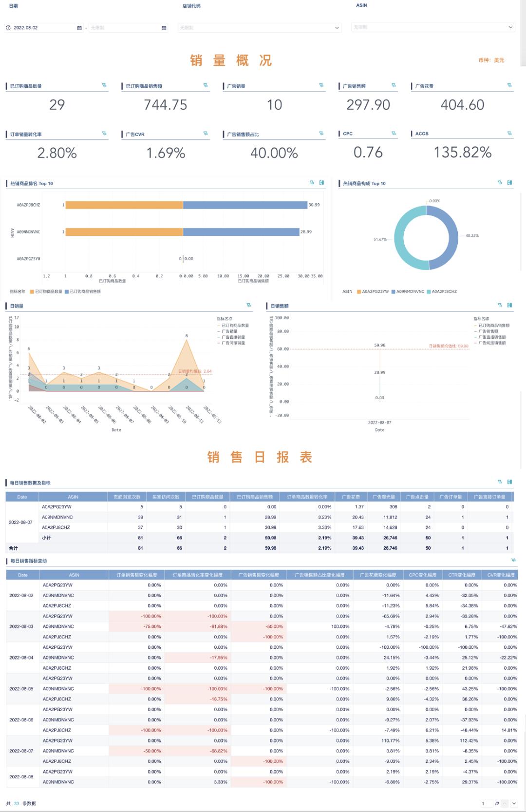This screenshot has width=526, height=812.
Task: Click filter icon on 广告花费 card
Action: [509, 85]
